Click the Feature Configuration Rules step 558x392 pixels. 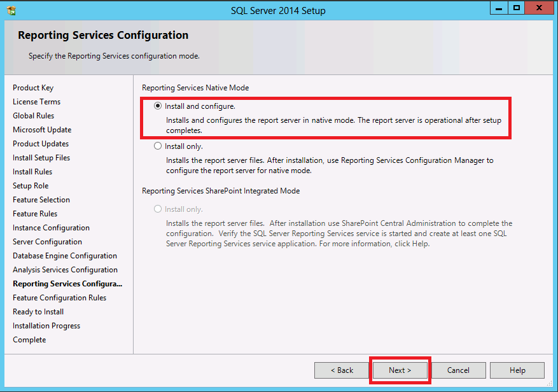(59, 298)
